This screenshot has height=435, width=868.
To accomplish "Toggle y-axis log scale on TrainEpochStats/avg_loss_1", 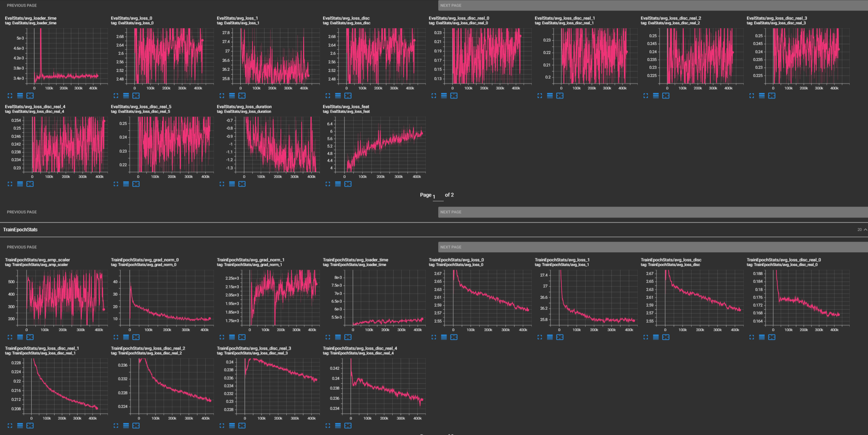I will click(x=550, y=337).
